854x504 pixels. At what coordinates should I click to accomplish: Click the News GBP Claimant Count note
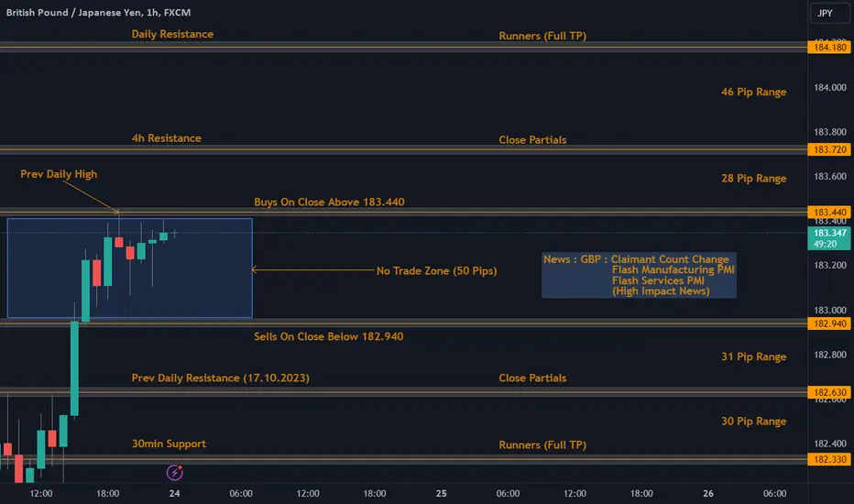coord(639,275)
